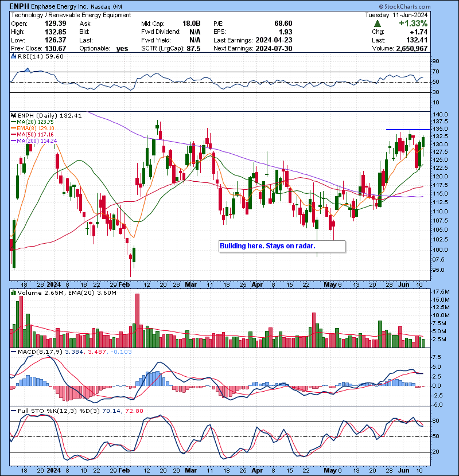Click the RSI line icon beside RSI(14)
Screen dimensions: 459x476
click(x=14, y=56)
